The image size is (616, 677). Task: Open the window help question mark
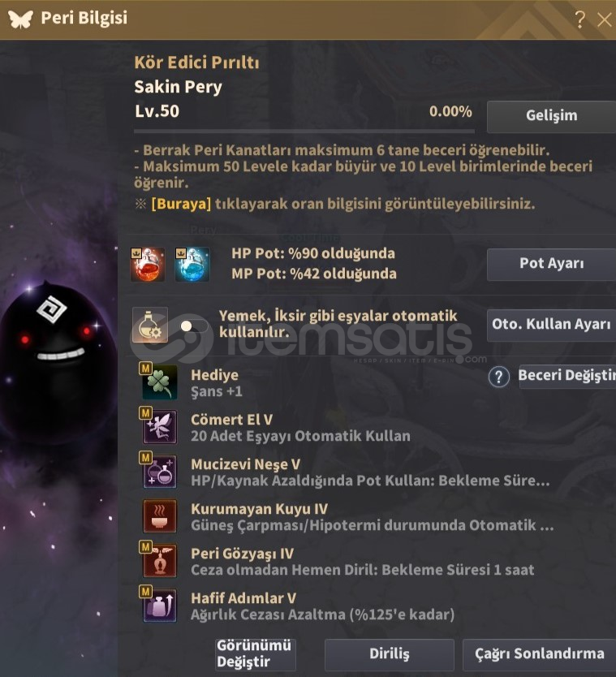pos(579,19)
